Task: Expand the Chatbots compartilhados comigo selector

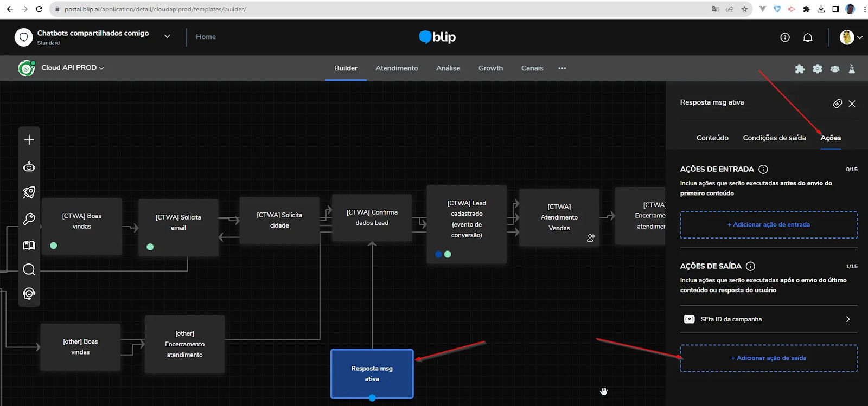Action: click(x=167, y=36)
